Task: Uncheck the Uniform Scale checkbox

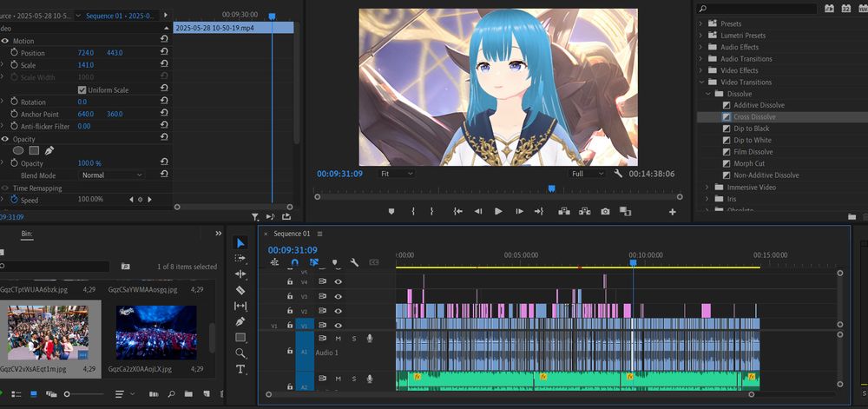Action: tap(82, 89)
